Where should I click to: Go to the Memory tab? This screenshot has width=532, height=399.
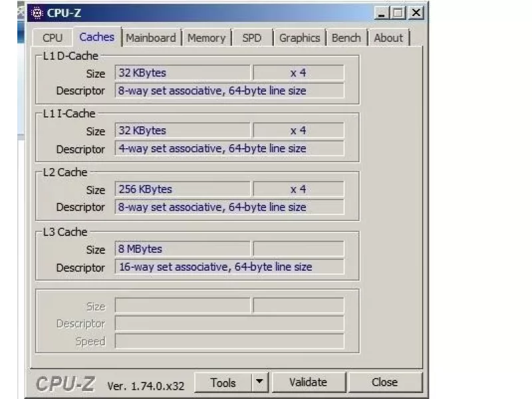[206, 38]
